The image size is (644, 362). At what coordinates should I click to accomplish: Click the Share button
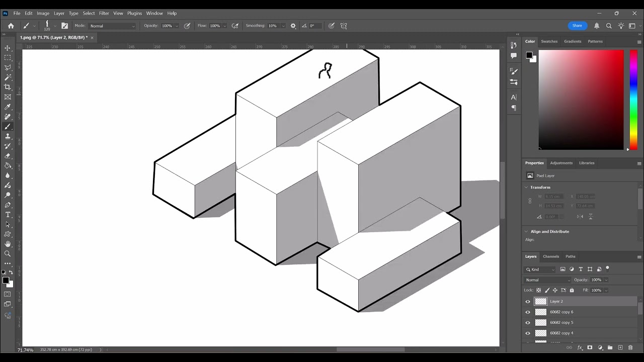577,26
